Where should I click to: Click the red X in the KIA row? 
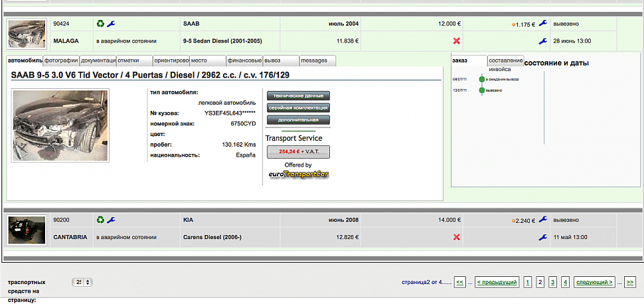[x=456, y=237]
